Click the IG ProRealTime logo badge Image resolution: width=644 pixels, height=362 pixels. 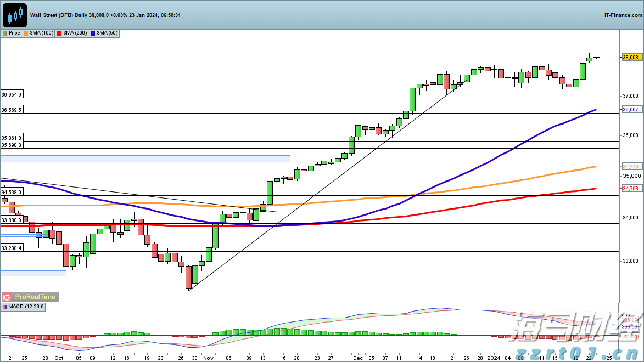coord(30,297)
